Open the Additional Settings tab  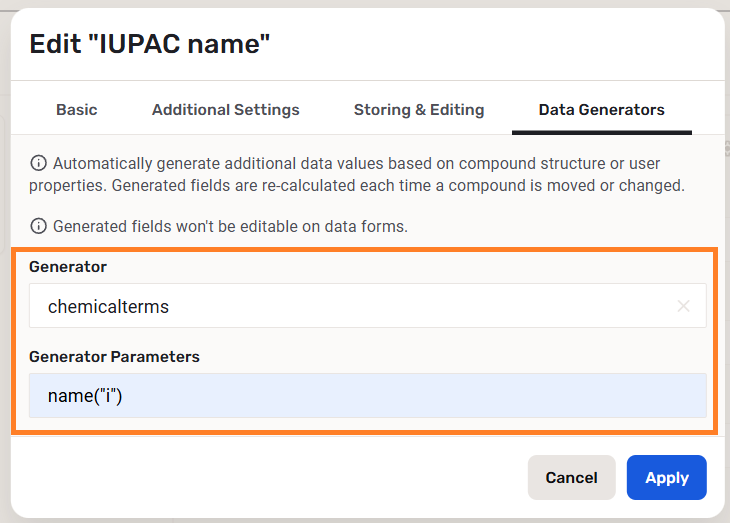[225, 109]
